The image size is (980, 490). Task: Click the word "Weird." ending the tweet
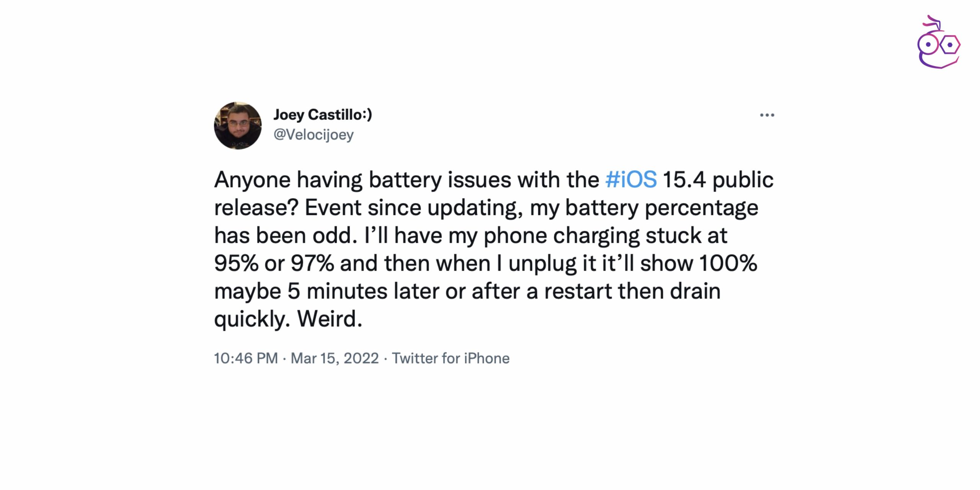(330, 318)
